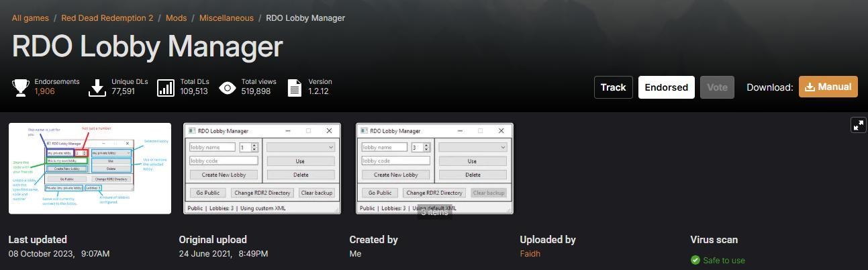This screenshot has width=868, height=270.
Task: Click the Unique DLs download icon
Action: (x=98, y=87)
